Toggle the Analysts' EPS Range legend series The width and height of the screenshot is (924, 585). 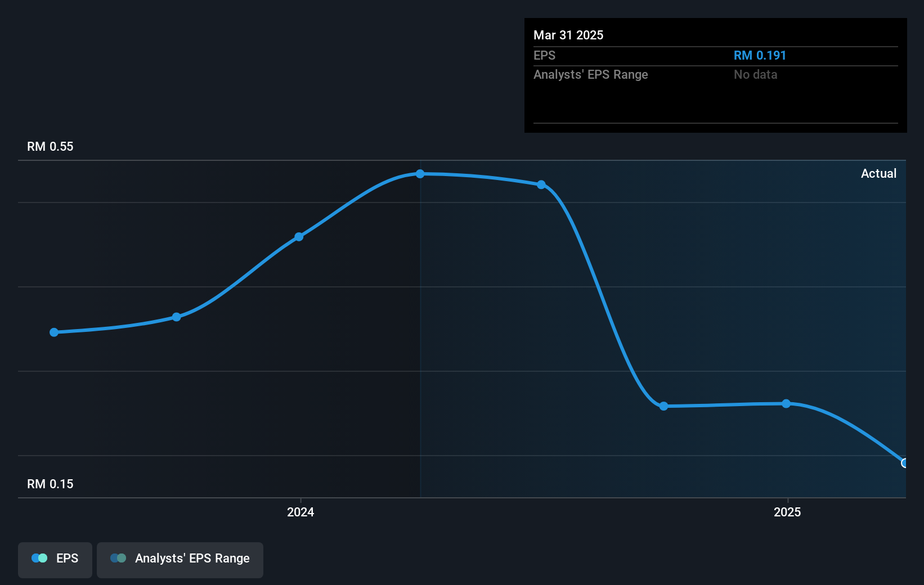click(x=180, y=560)
